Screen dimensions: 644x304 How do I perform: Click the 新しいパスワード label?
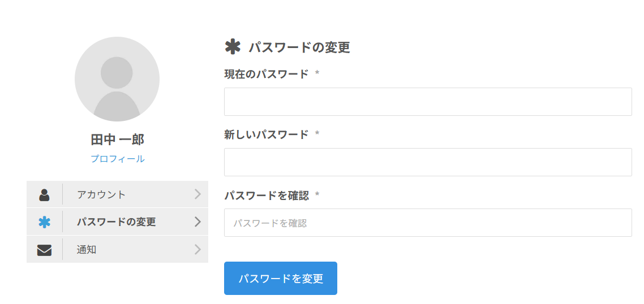[267, 134]
